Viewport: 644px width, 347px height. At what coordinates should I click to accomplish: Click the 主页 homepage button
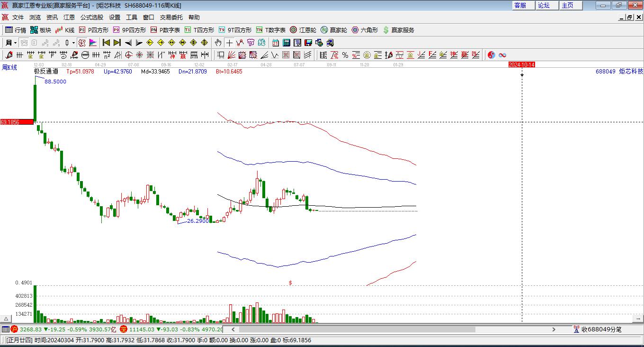(x=571, y=5)
